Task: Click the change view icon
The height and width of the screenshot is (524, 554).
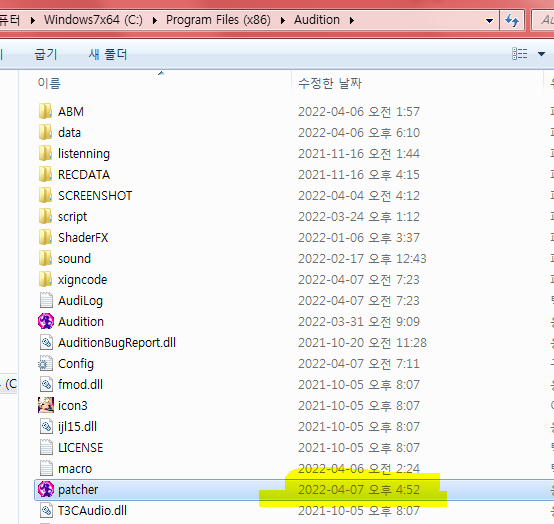Action: (519, 54)
